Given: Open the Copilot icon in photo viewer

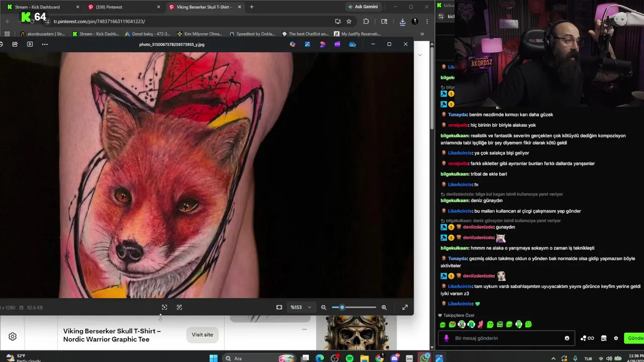Looking at the screenshot, I should [x=292, y=44].
